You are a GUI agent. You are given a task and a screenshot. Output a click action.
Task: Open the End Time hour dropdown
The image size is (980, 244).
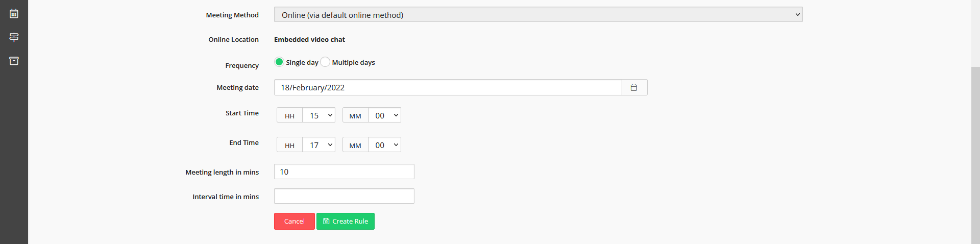pos(319,145)
